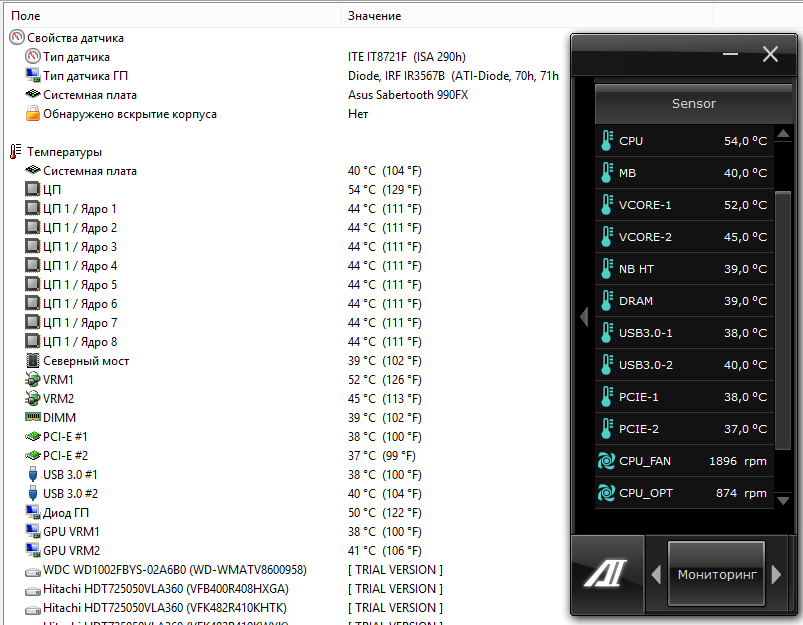Click the VCORE-2 sensor row
Image resolution: width=803 pixels, height=625 pixels.
(x=684, y=237)
